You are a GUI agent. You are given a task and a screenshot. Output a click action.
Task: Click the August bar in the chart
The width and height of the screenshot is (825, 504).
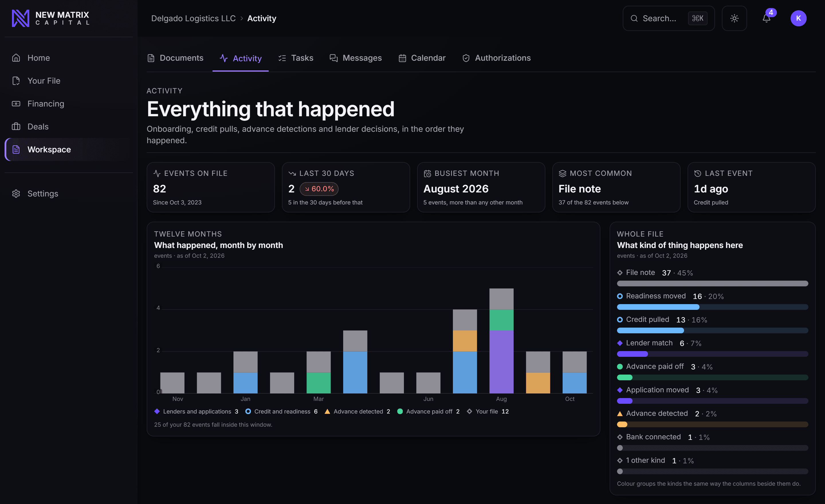501,341
